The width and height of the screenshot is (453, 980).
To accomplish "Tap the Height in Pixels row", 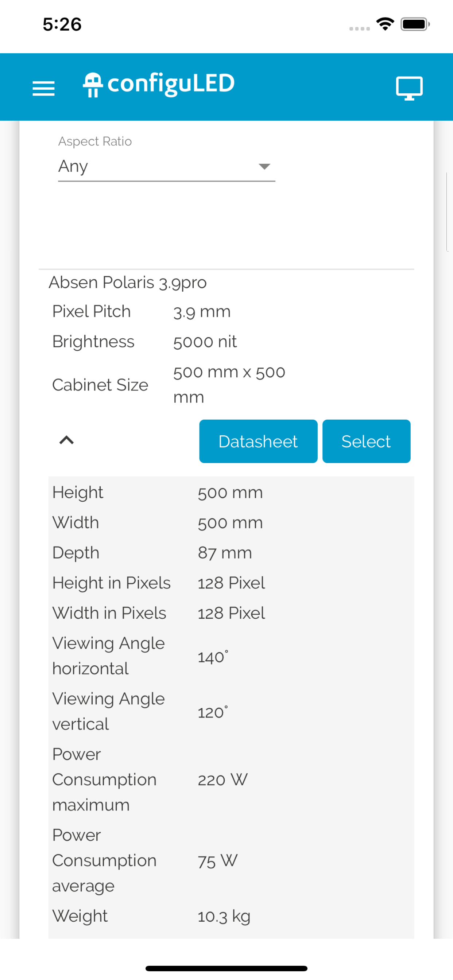I will 231,583.
